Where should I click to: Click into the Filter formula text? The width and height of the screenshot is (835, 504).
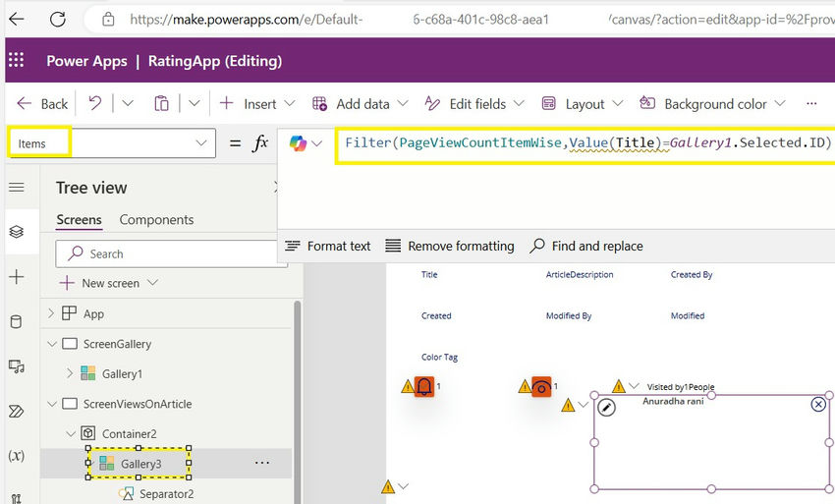coord(587,142)
